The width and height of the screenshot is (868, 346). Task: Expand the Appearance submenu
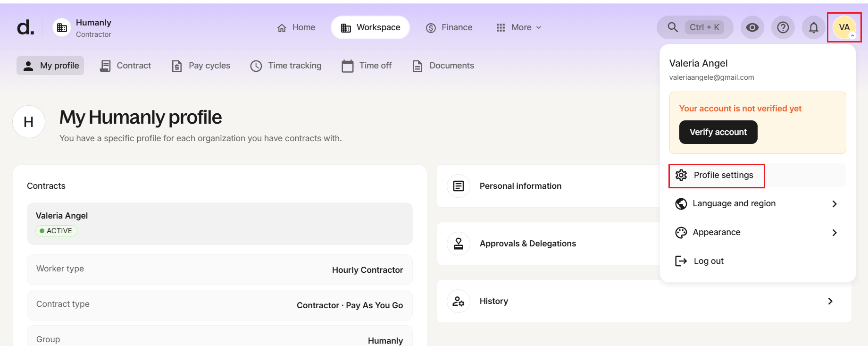click(757, 232)
